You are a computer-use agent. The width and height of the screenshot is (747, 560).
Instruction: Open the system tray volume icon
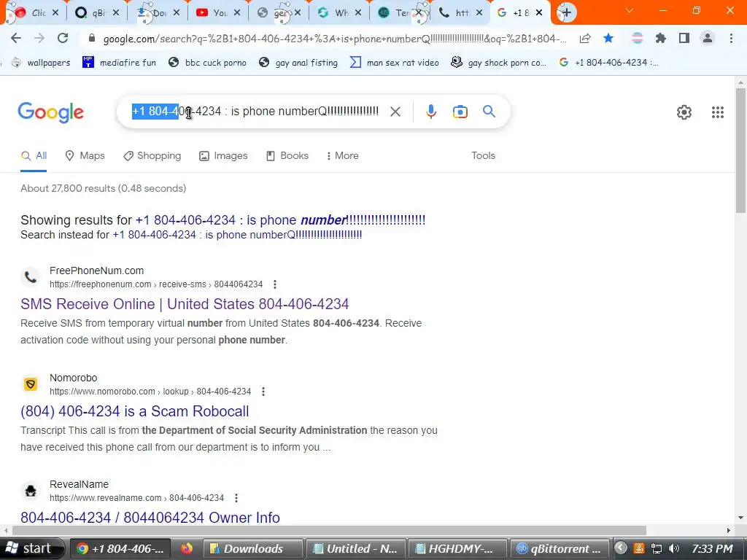673,548
